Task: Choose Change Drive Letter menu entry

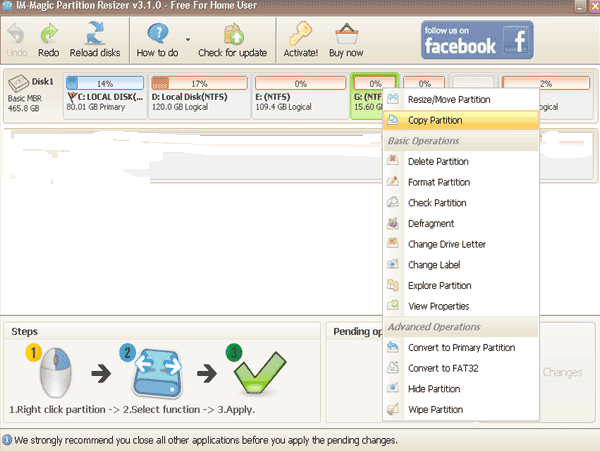Action: click(x=461, y=244)
